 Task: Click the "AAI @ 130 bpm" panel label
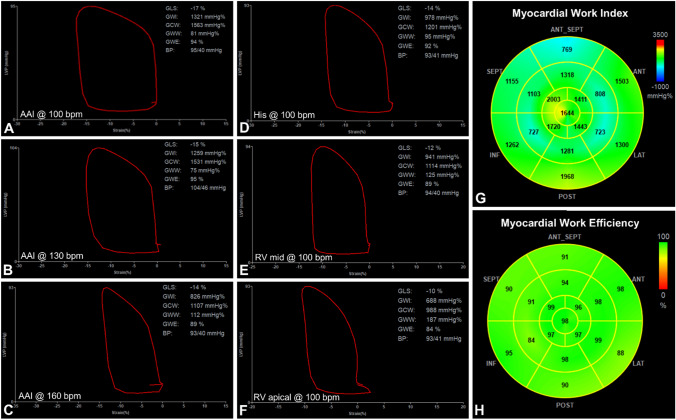tap(52, 256)
